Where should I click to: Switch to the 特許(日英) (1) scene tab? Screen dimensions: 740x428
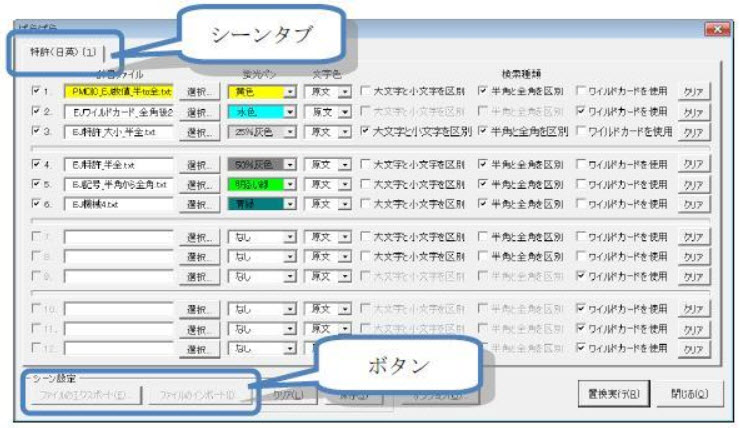point(62,53)
